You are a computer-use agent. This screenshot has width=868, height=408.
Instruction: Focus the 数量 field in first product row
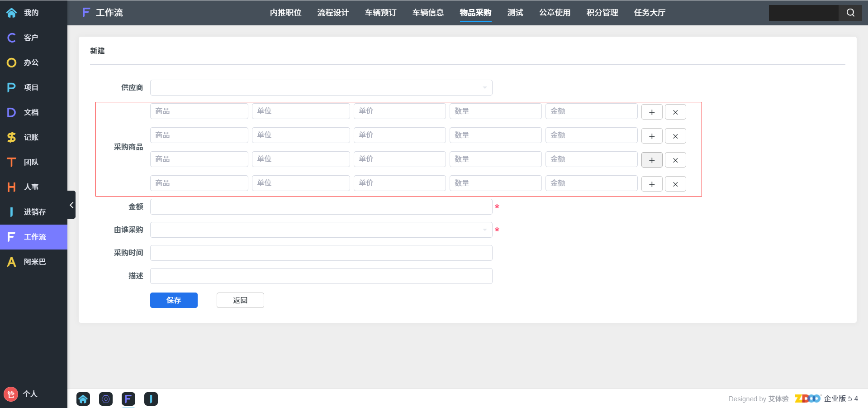[x=496, y=111]
